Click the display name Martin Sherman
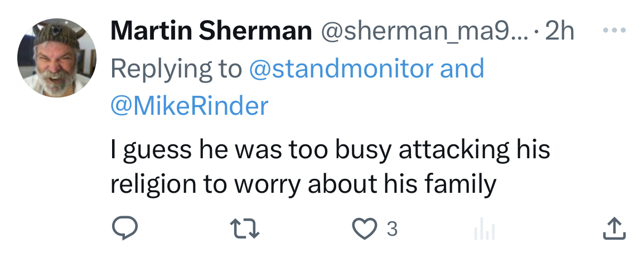The image size is (644, 258). (x=211, y=31)
